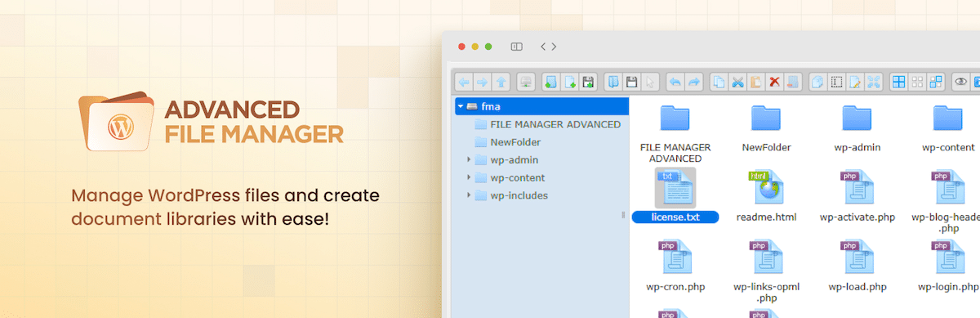Viewport: 980px width, 318px height.
Task: Select FILE MANAGER ADVANCED in sidebar tree
Action: coord(547,124)
